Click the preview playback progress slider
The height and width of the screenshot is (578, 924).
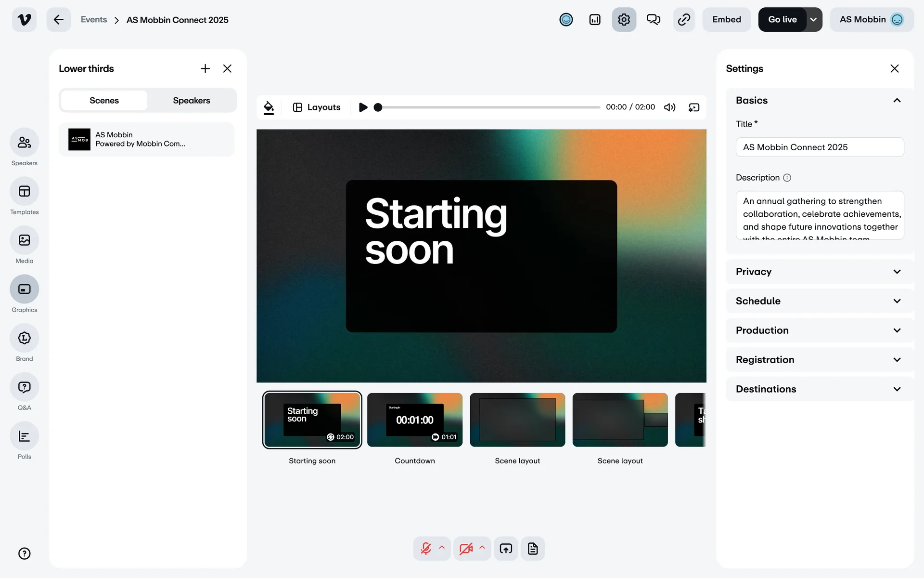(x=488, y=107)
